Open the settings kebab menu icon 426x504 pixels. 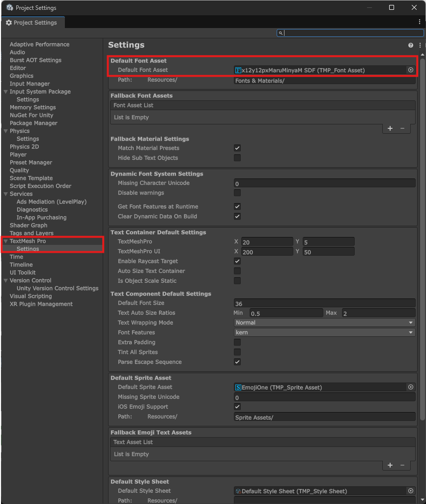tap(420, 45)
